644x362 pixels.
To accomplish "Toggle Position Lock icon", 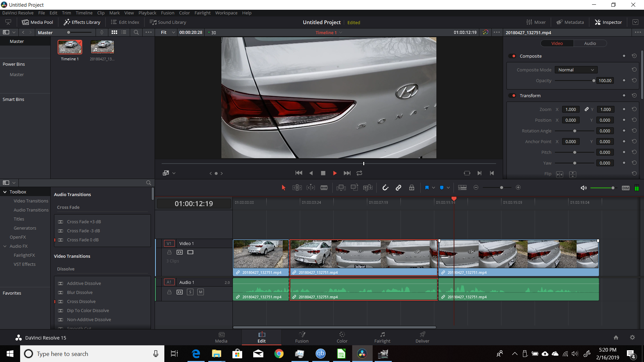I will [412, 188].
